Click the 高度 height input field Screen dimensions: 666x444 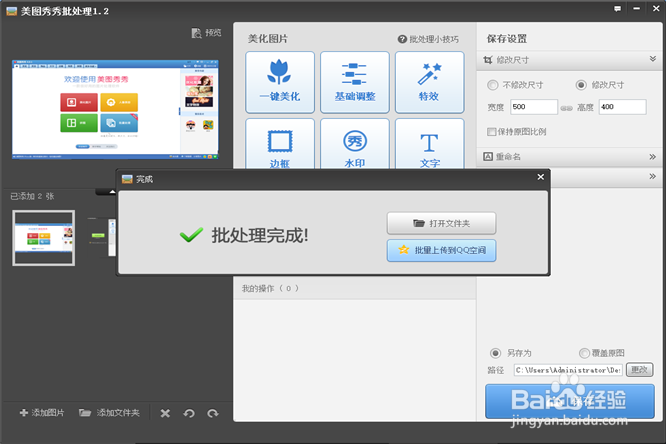click(x=623, y=107)
